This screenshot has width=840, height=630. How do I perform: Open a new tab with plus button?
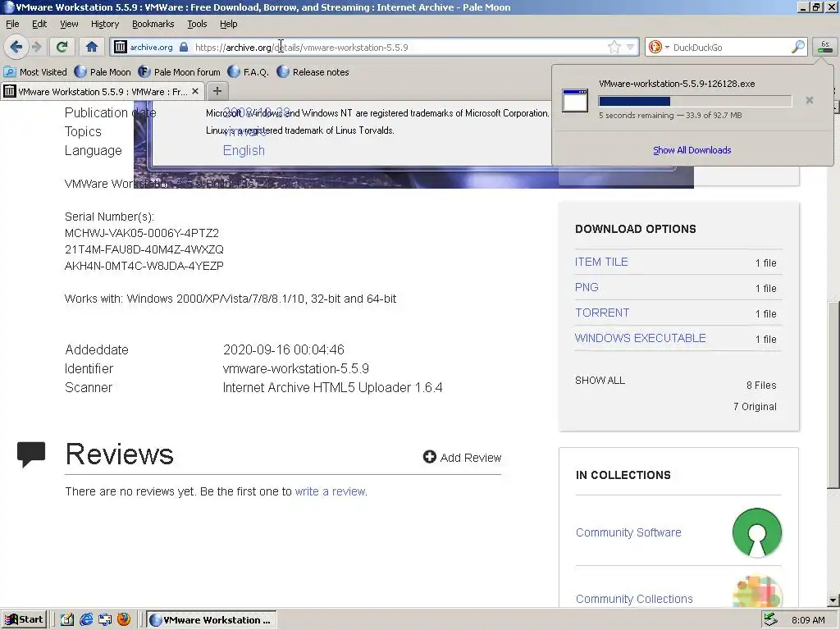point(217,91)
